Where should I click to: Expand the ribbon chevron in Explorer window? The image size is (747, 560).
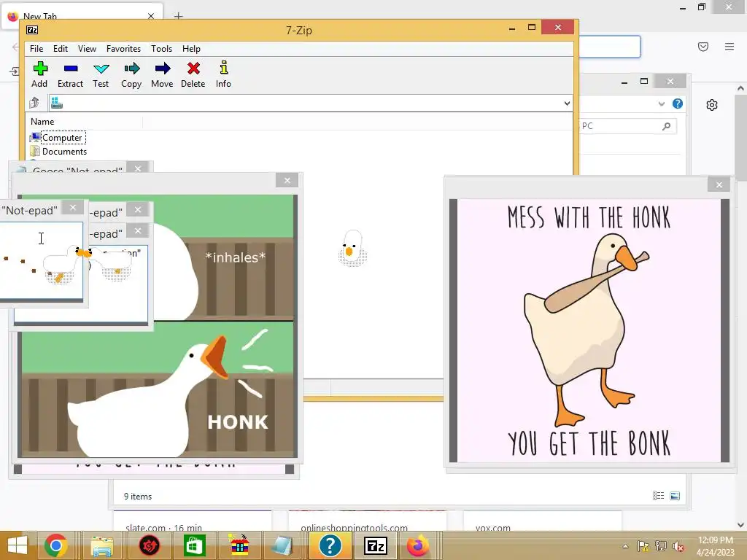tap(661, 104)
